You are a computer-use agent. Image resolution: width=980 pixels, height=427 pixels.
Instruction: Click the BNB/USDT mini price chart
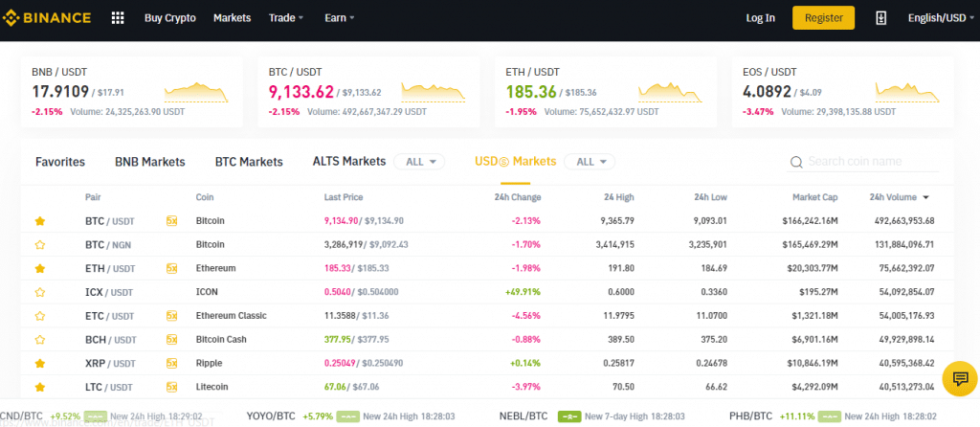tap(196, 92)
